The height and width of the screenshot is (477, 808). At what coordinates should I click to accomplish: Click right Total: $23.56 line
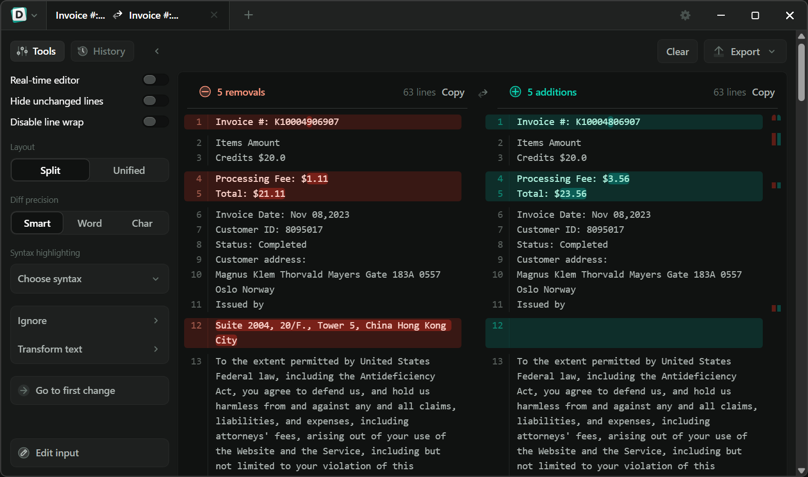(624, 194)
